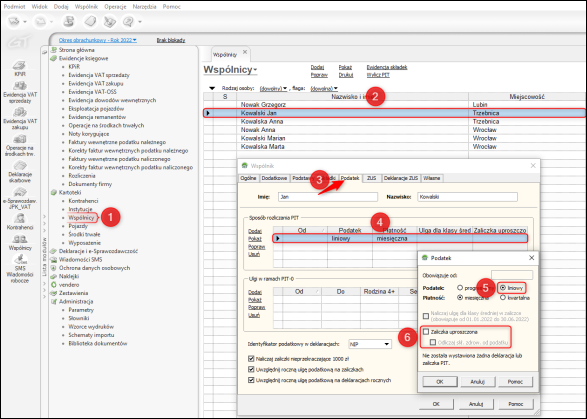Viewport: 587px width, 419px height.
Task: Select Kowalska Marta row in list
Action: coord(395,147)
